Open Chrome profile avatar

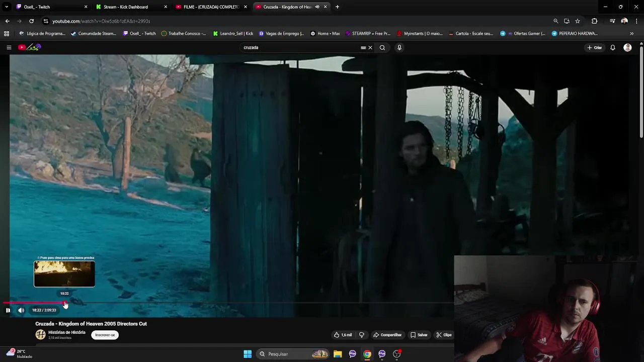624,21
